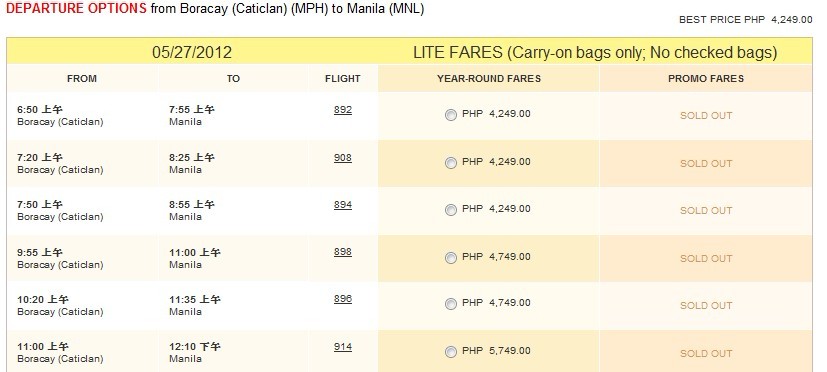Select PHP 5,749.00 fare for flight 914
This screenshot has height=372, width=827.
[x=450, y=352]
